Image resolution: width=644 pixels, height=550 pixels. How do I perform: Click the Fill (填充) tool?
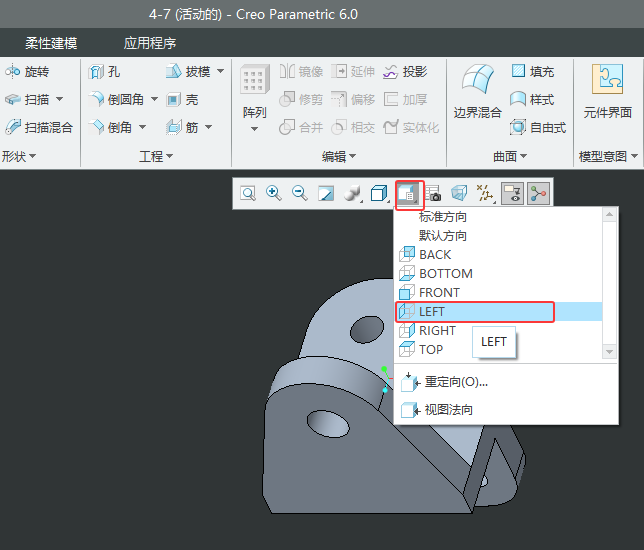click(533, 72)
